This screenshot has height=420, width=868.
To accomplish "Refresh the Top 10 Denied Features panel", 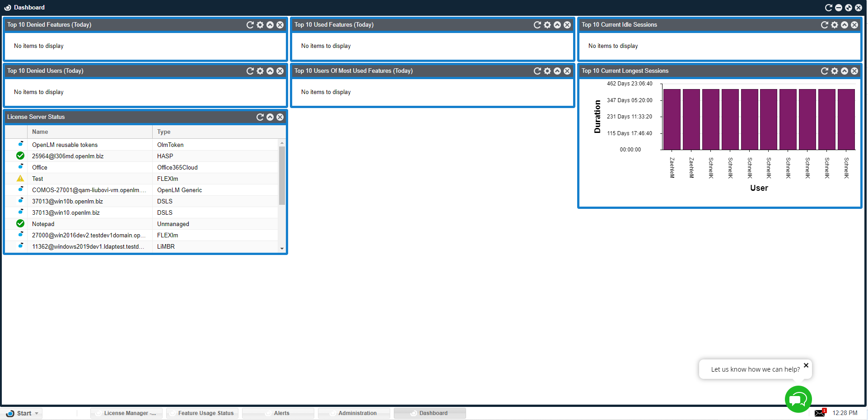I will click(x=250, y=25).
